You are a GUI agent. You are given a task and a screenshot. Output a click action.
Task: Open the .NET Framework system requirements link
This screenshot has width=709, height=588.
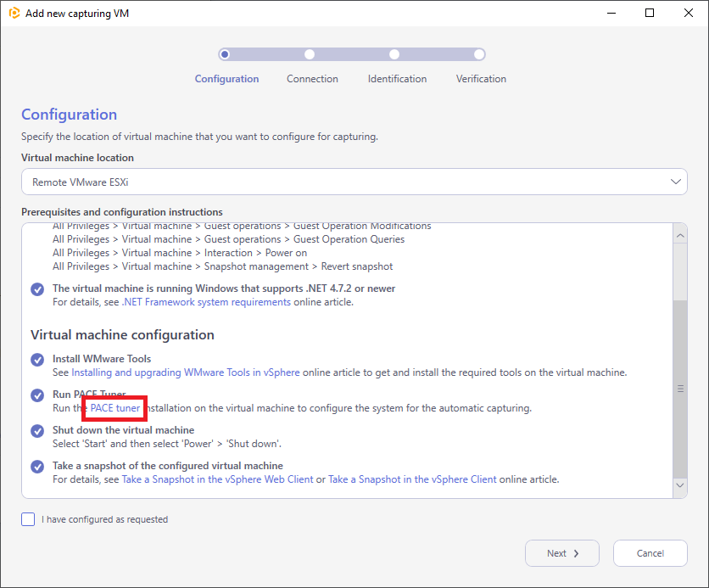[206, 302]
